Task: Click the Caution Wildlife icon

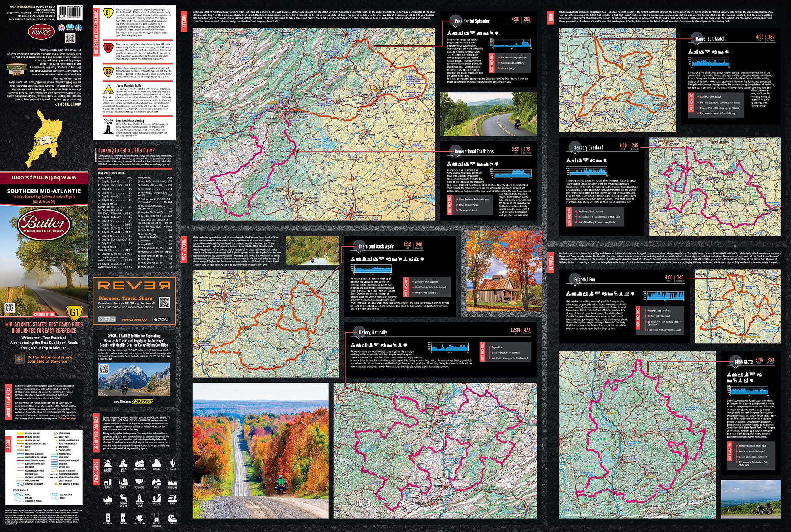Action: tap(123, 498)
